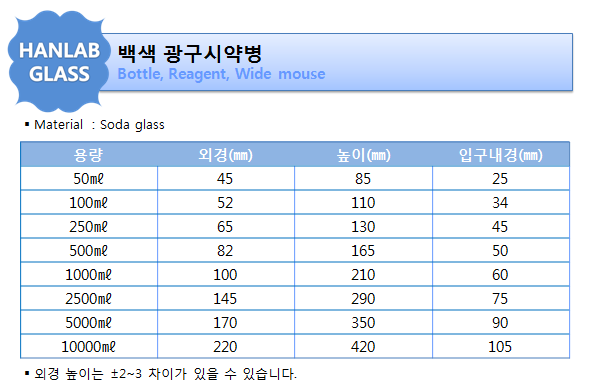Select the 높이(㎜) column header

(363, 155)
